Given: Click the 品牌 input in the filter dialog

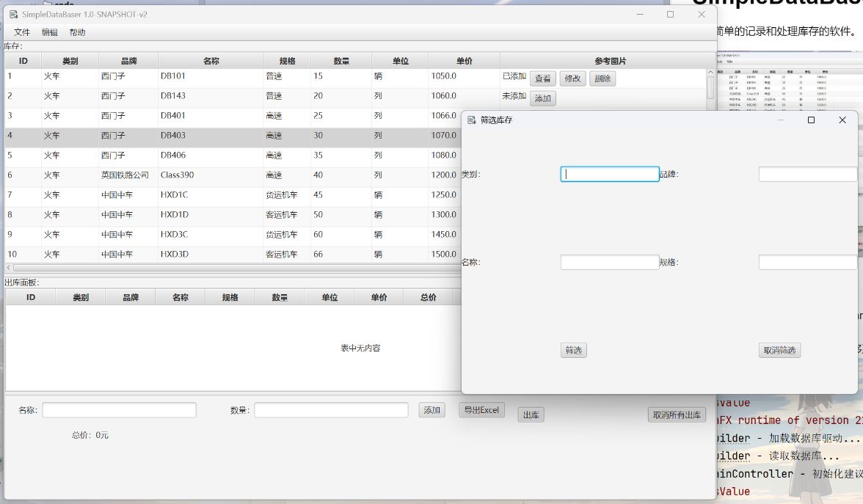Looking at the screenshot, I should pos(807,174).
